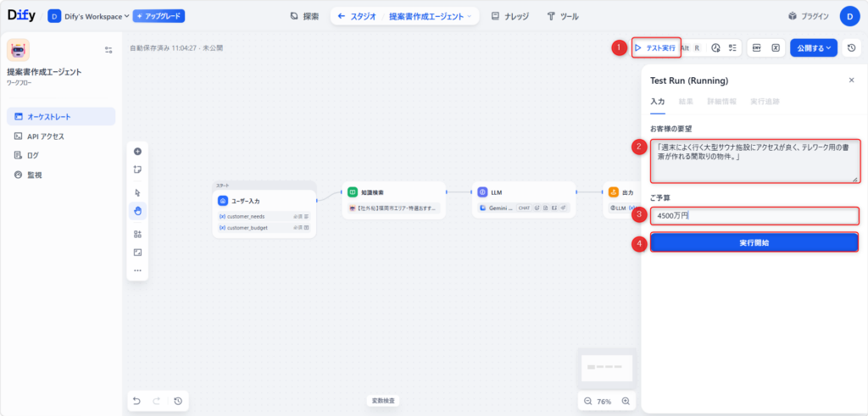Click the undo arrow icon
The image size is (868, 416).
pos(136,401)
